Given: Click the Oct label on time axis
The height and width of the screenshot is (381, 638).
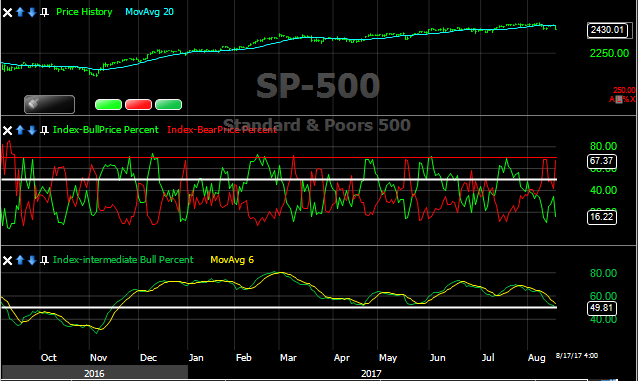Looking at the screenshot, I should (x=48, y=358).
